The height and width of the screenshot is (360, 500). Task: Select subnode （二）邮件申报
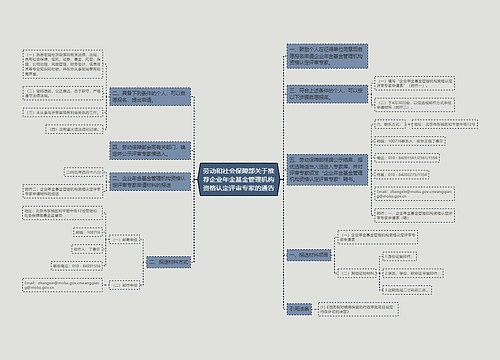(x=125, y=285)
